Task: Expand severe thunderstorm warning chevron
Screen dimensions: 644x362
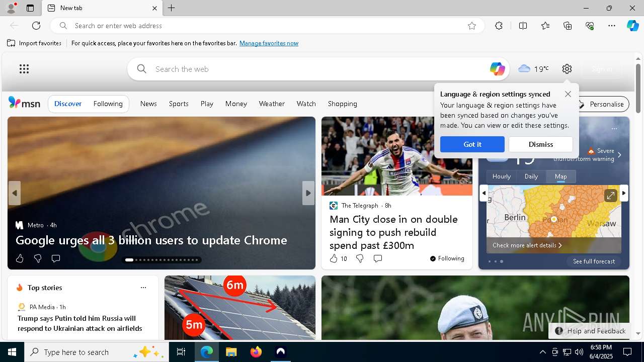Action: coord(619,155)
